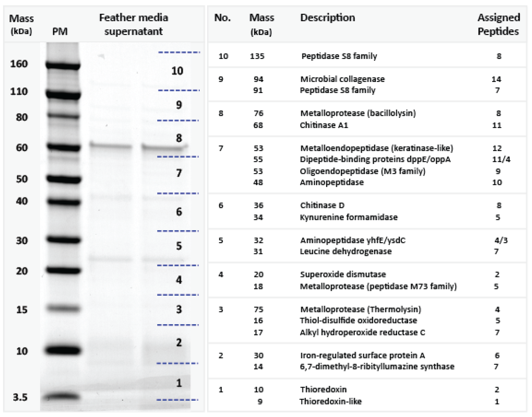Select 'Microbial collagenase' table entry
The width and height of the screenshot is (532, 417).
[x=342, y=79]
